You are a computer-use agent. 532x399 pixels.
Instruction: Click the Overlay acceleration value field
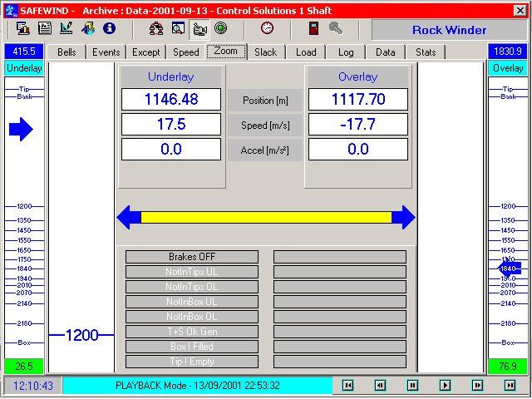(358, 150)
